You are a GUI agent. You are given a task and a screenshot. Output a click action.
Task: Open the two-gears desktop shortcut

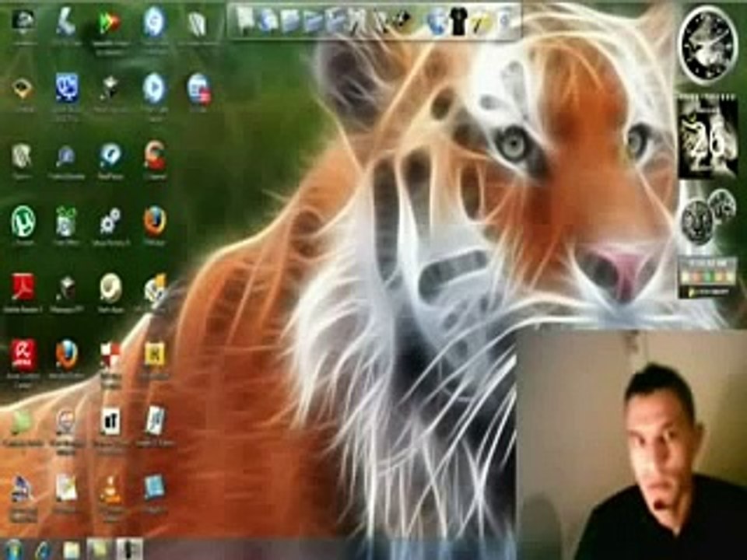110,222
